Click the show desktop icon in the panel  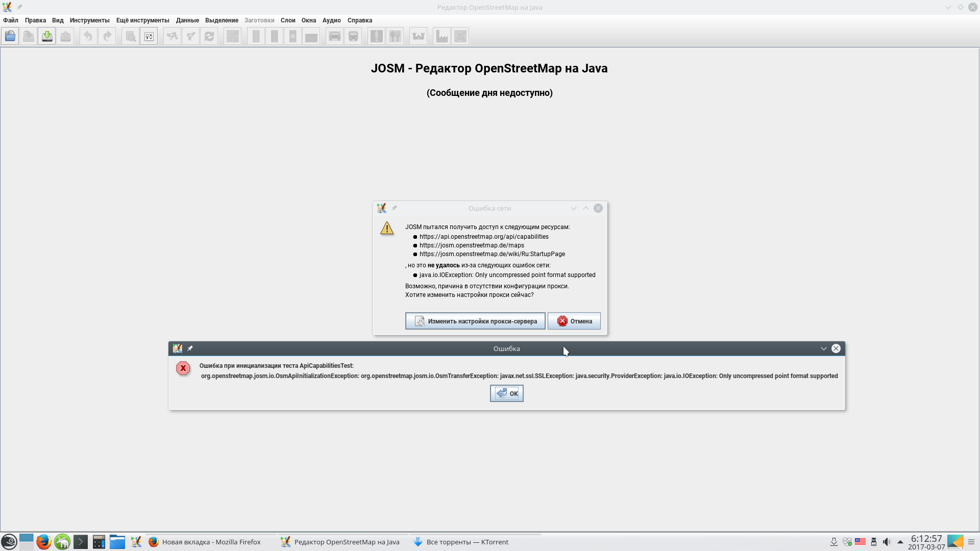(955, 542)
